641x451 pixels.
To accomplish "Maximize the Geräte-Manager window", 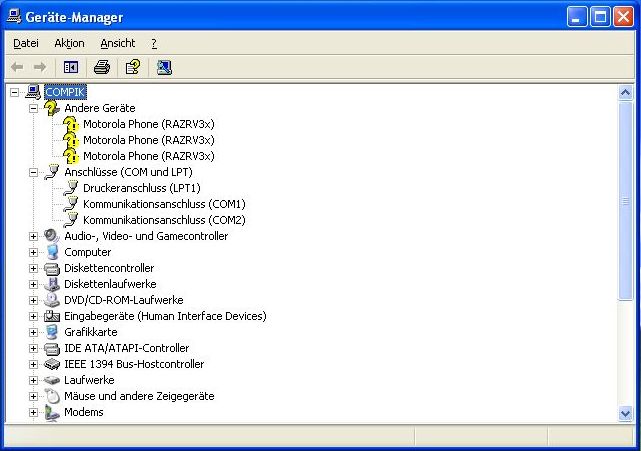I will [600, 17].
